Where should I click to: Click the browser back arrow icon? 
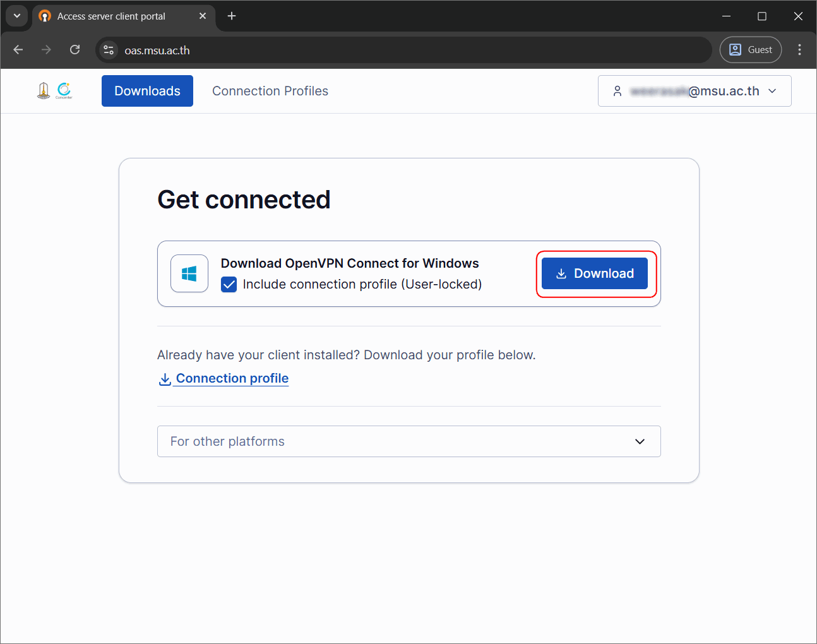(x=18, y=50)
